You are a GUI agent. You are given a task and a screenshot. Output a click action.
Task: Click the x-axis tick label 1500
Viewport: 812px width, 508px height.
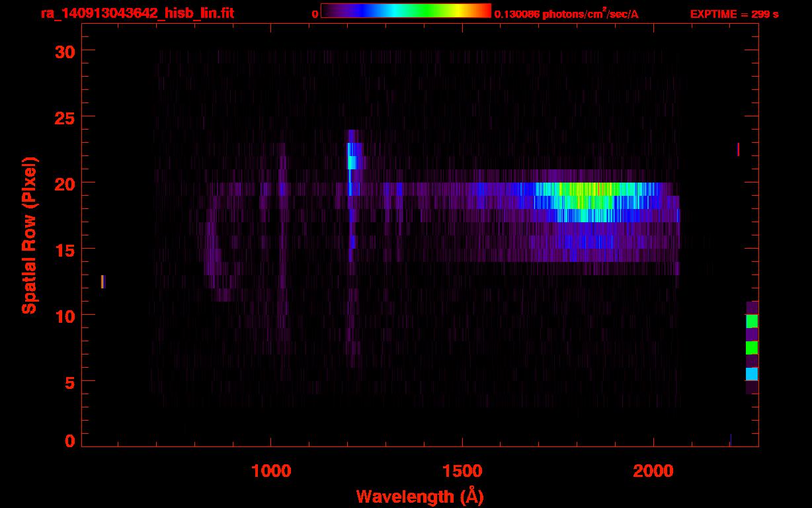pos(462,471)
